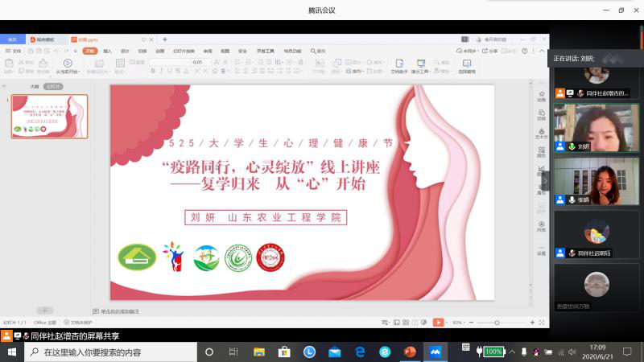Switch to the 大纲 outline view toggle
This screenshot has width=644, height=362.
(x=35, y=86)
